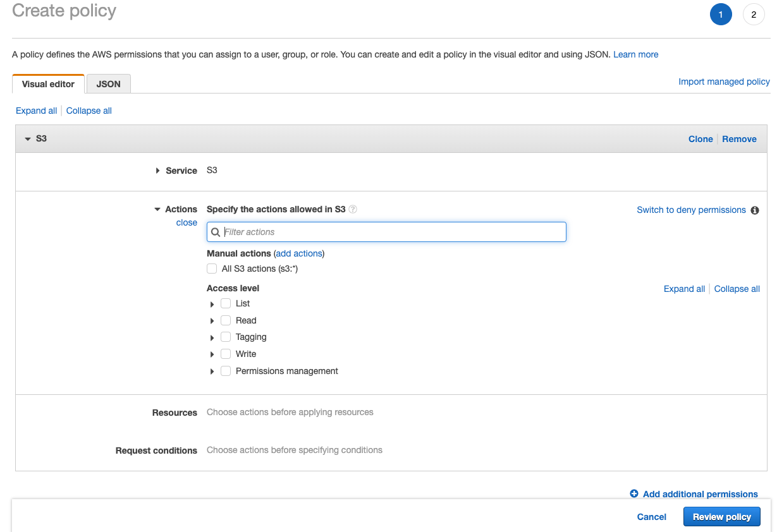Enable the Tagging access level checkbox
Screen dimensions: 777x532
point(226,337)
